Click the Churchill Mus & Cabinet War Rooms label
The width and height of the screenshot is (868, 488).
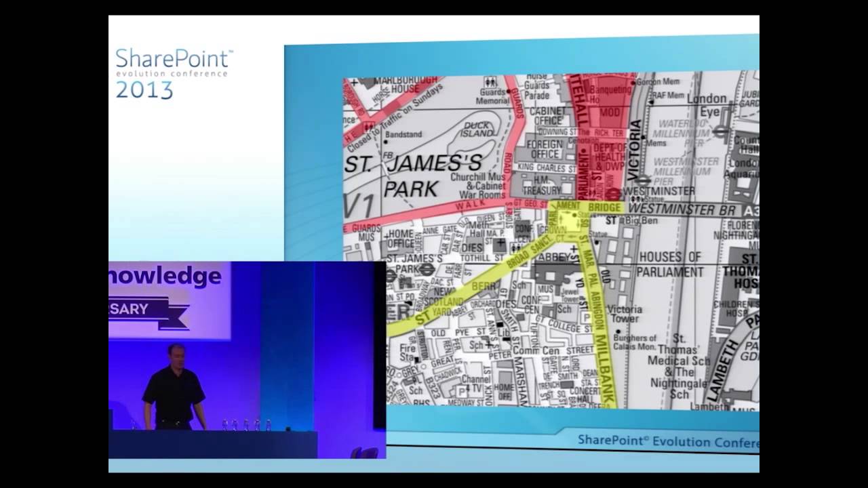coord(479,186)
